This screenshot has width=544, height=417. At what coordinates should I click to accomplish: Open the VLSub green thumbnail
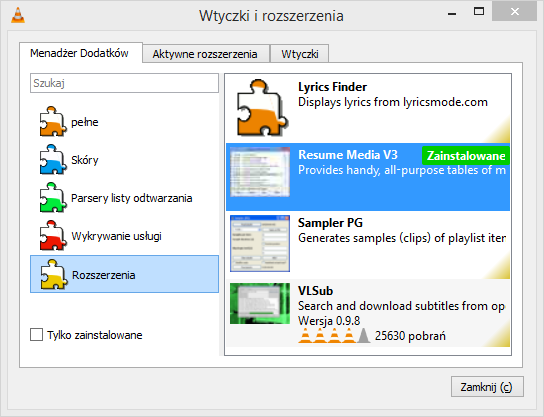tap(260, 304)
